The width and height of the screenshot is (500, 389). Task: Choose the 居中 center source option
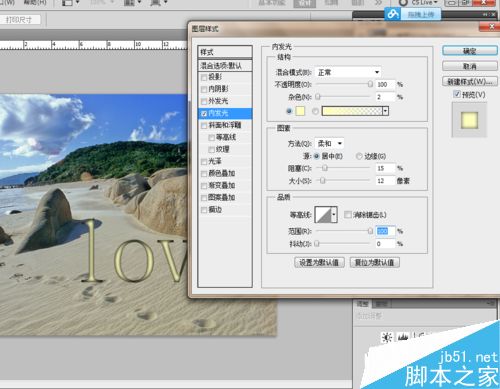click(316, 156)
